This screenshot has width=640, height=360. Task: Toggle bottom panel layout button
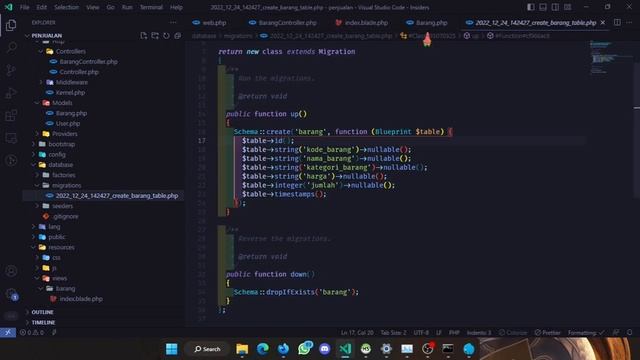pyautogui.click(x=543, y=7)
